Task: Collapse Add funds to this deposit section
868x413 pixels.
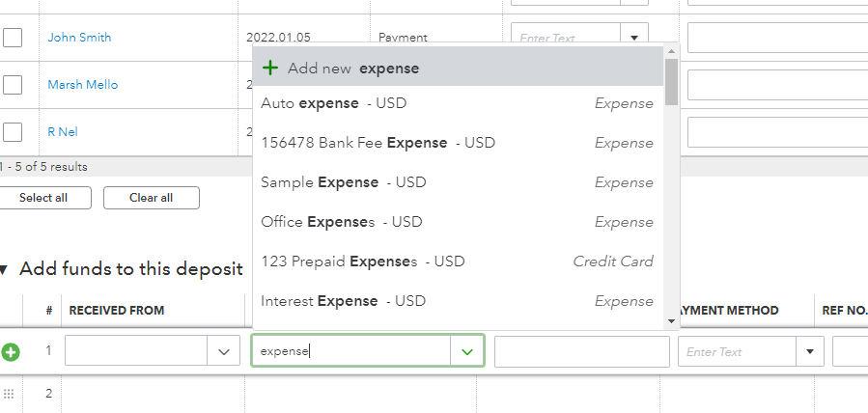Action: pos(4,270)
